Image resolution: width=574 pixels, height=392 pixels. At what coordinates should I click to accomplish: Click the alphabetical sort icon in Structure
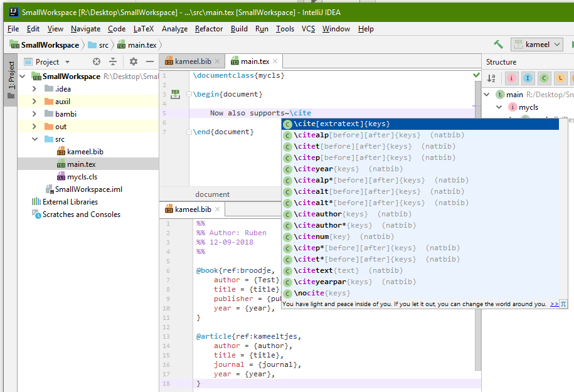point(491,78)
